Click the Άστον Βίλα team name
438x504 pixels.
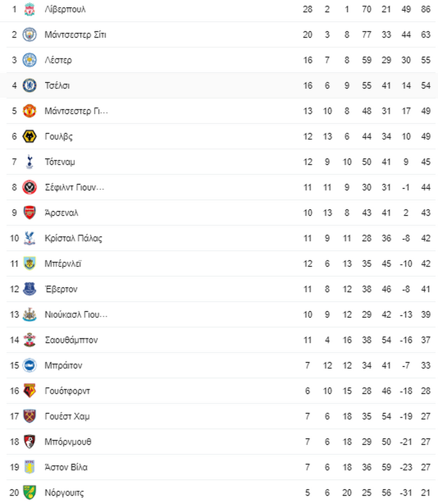point(66,467)
